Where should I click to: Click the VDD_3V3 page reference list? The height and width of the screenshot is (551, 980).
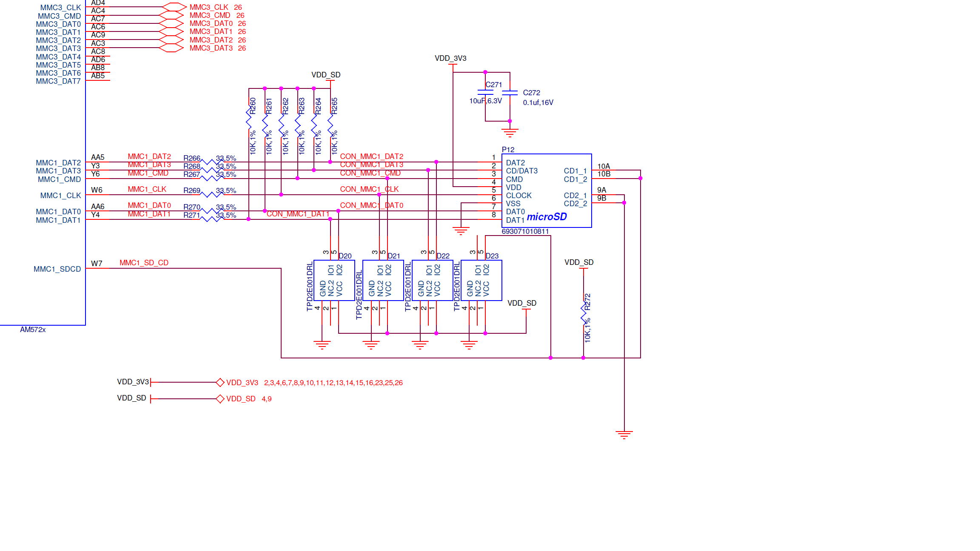click(333, 383)
